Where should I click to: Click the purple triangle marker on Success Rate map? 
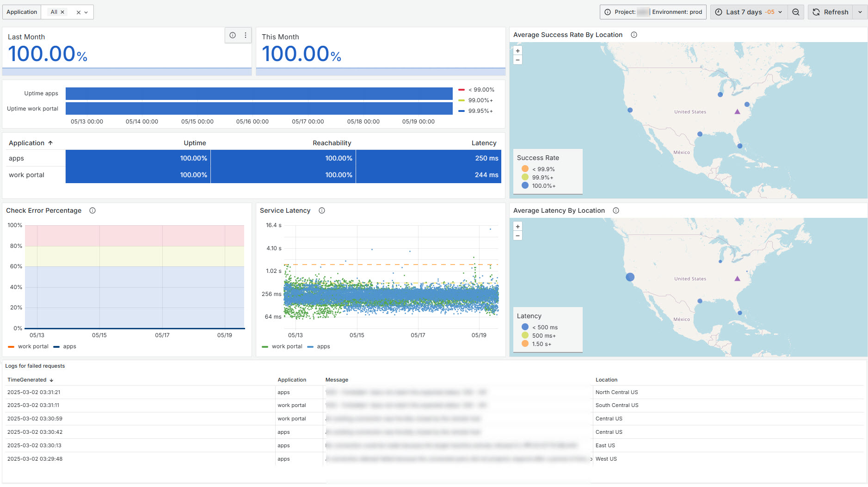[x=737, y=112]
